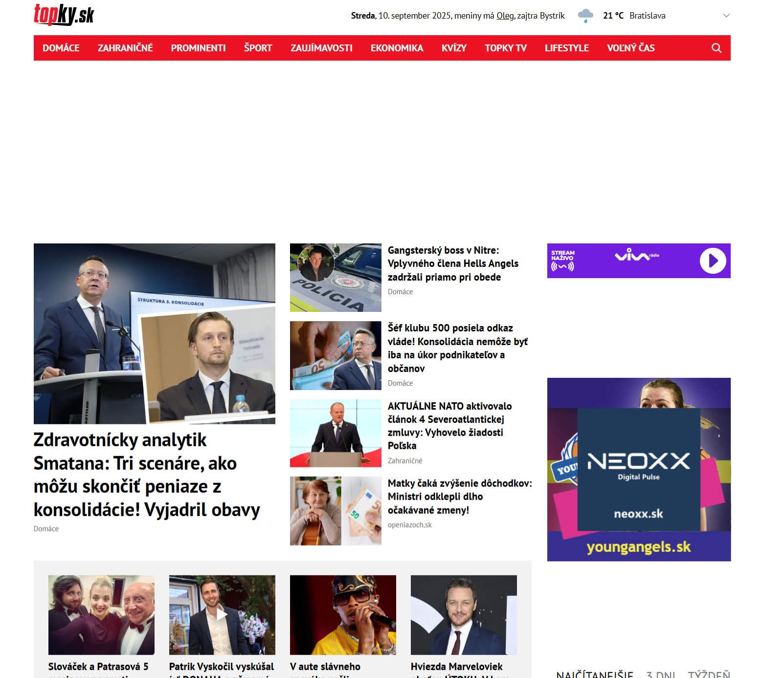Image resolution: width=784 pixels, height=678 pixels.
Task: Open the Oleg name-day link
Action: pos(505,16)
